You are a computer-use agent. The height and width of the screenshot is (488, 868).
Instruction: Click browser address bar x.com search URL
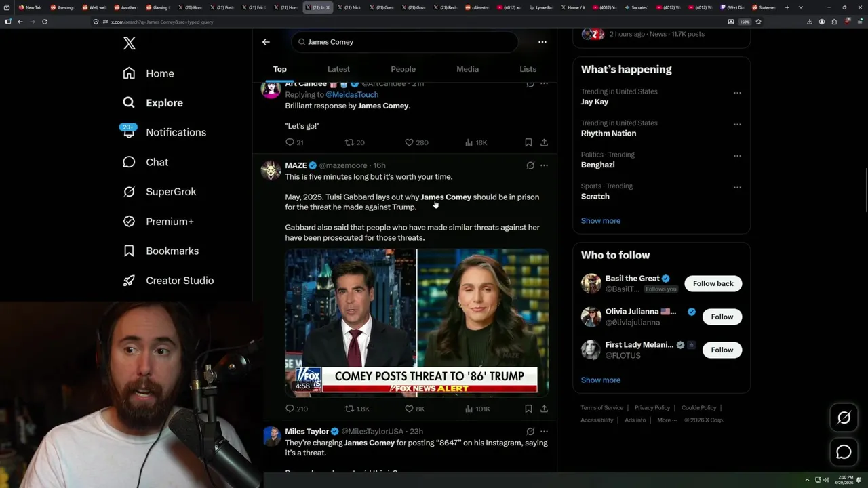tap(407, 22)
